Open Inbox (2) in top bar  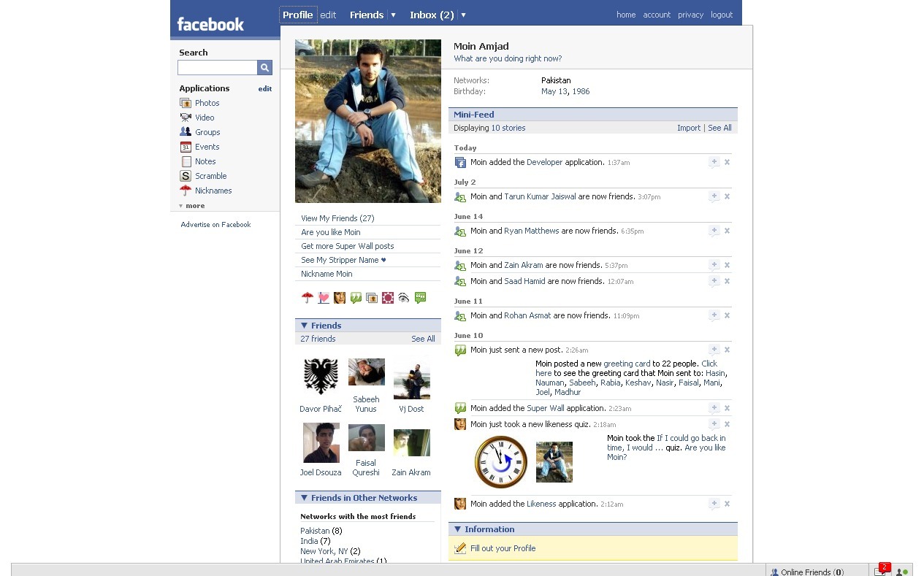(x=432, y=15)
